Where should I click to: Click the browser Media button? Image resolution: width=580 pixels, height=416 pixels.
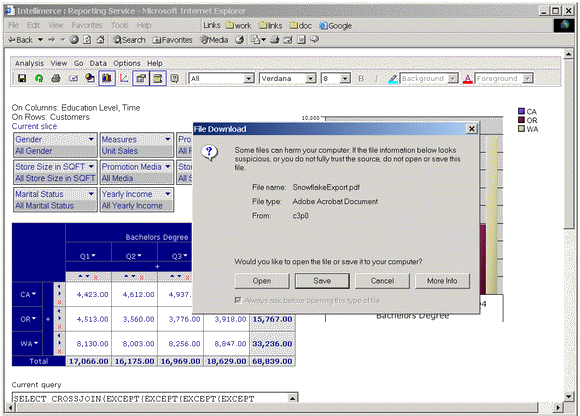point(214,40)
